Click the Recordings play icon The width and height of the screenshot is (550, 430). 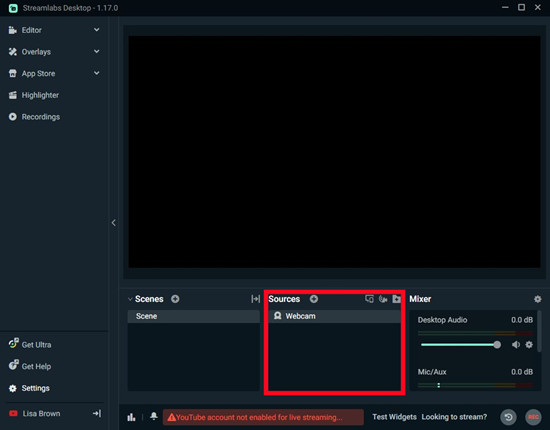pos(13,117)
